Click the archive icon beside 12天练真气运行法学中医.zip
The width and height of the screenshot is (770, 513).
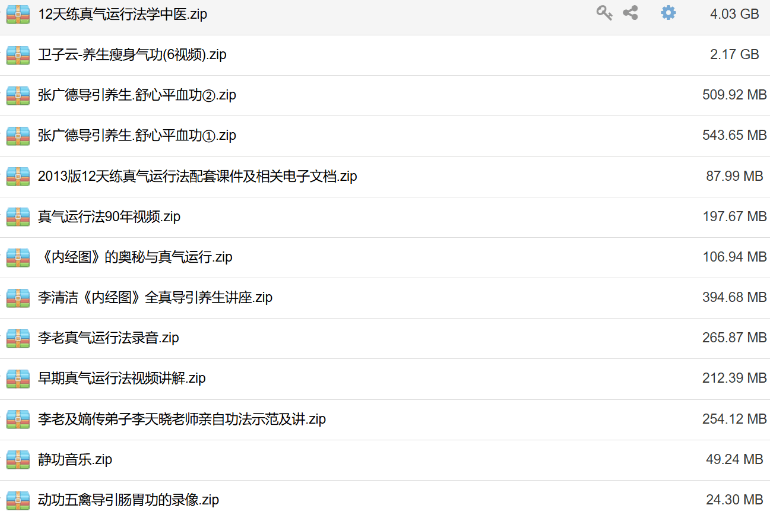tap(18, 14)
